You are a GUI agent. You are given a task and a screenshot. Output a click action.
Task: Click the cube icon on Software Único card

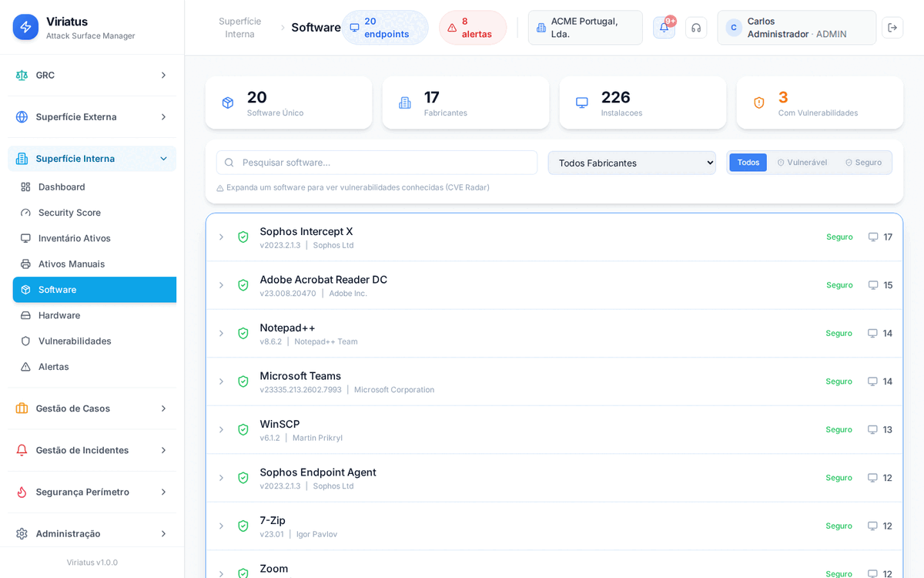(228, 102)
